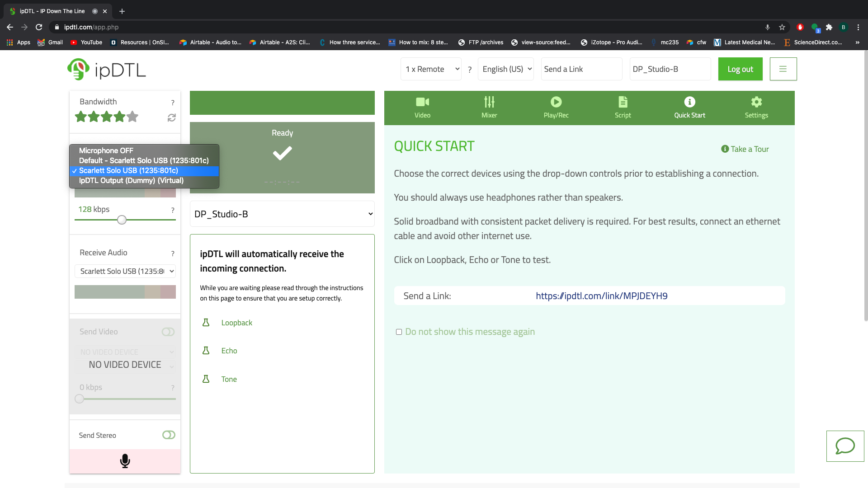Click the ipDTL logo
The width and height of the screenshot is (868, 488).
[x=107, y=69]
